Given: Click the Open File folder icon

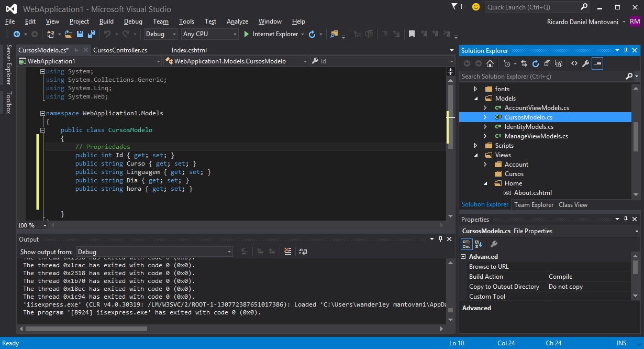Looking at the screenshot, I should pos(69,34).
